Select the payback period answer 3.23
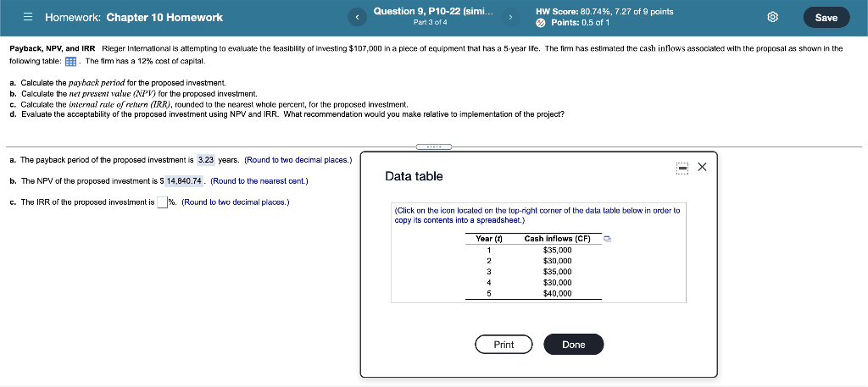Viewport: 868px width, 387px height. point(206,160)
